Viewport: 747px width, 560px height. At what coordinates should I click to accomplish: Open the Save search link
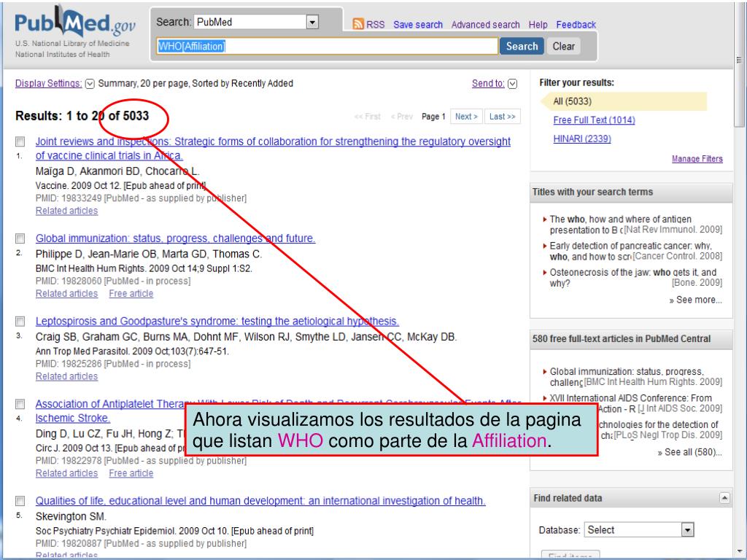pos(418,25)
